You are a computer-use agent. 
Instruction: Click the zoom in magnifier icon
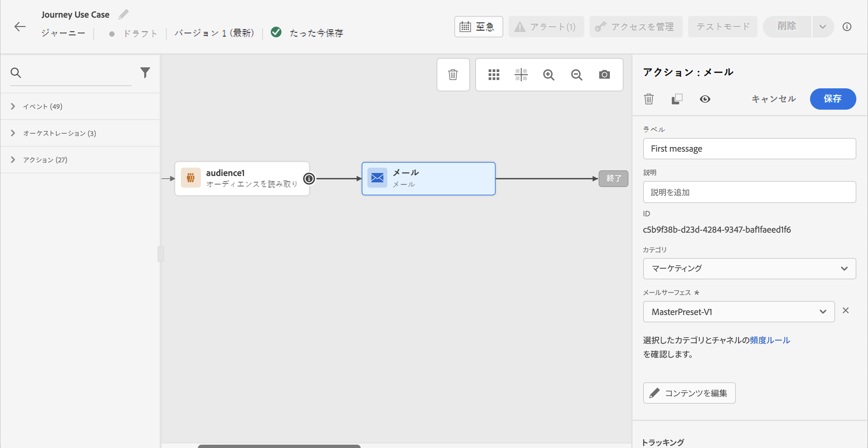tap(549, 74)
